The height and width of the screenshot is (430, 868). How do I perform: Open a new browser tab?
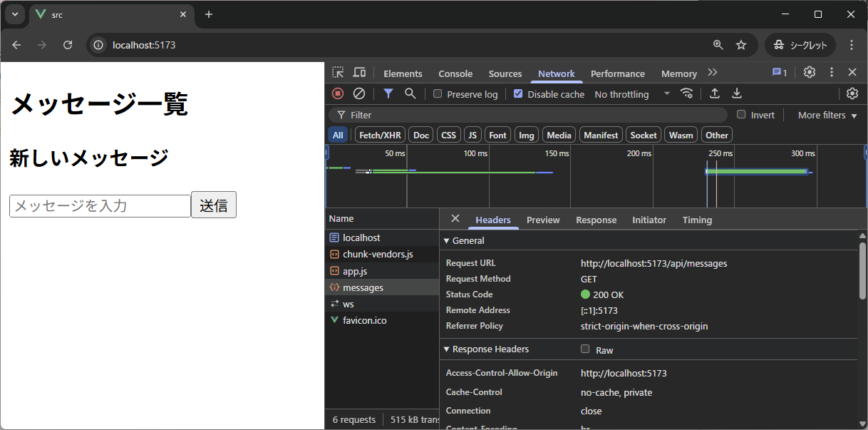(209, 14)
